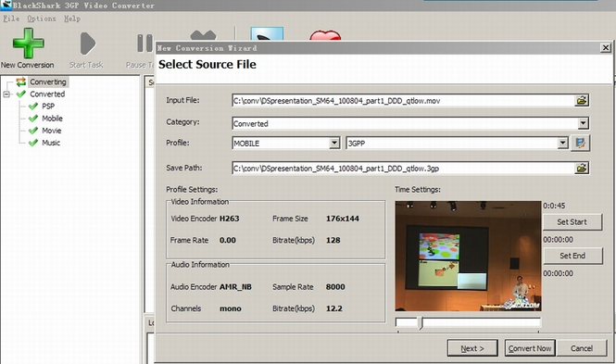Select the Converting tree item
The height and width of the screenshot is (364, 616).
(48, 82)
